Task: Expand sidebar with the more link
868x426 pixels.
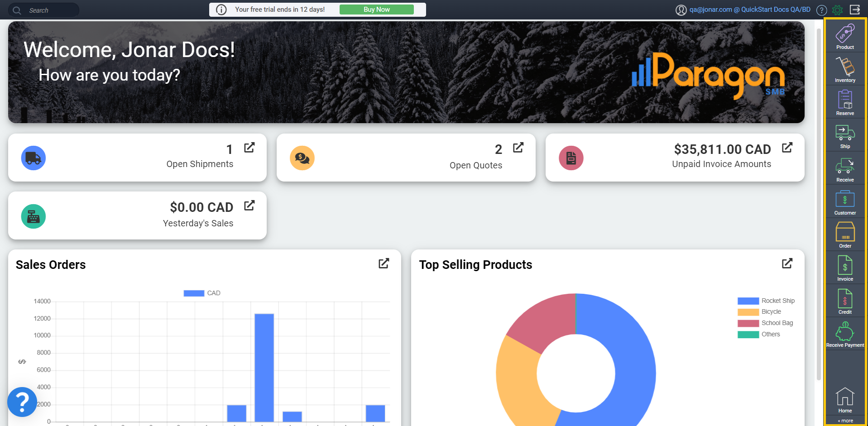Action: (x=845, y=421)
